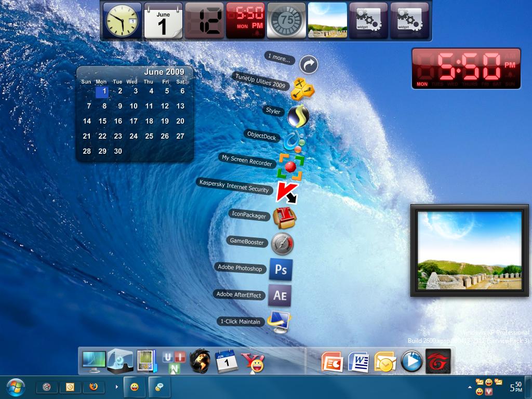Open the pictures folder icon in the dock

click(147, 362)
